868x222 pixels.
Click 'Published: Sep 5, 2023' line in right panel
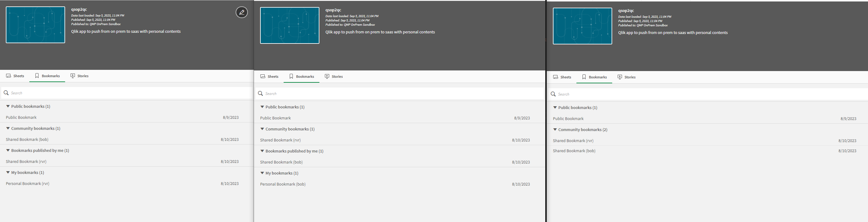tap(640, 21)
